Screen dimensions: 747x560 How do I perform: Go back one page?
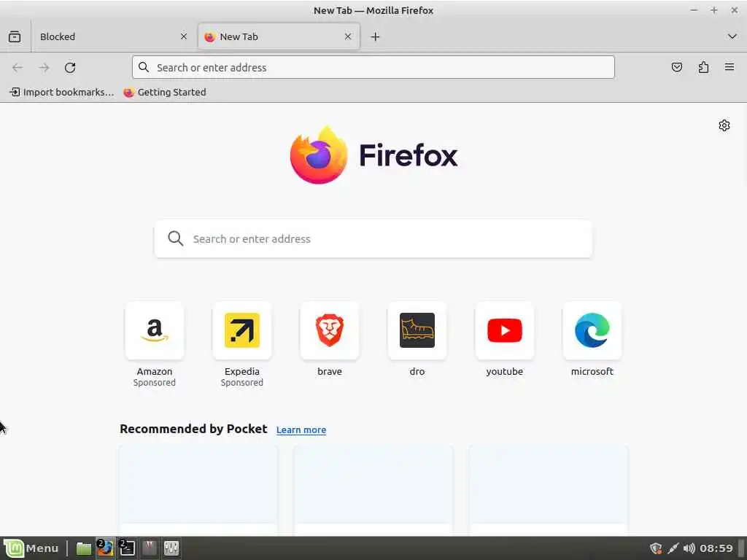[x=18, y=68]
